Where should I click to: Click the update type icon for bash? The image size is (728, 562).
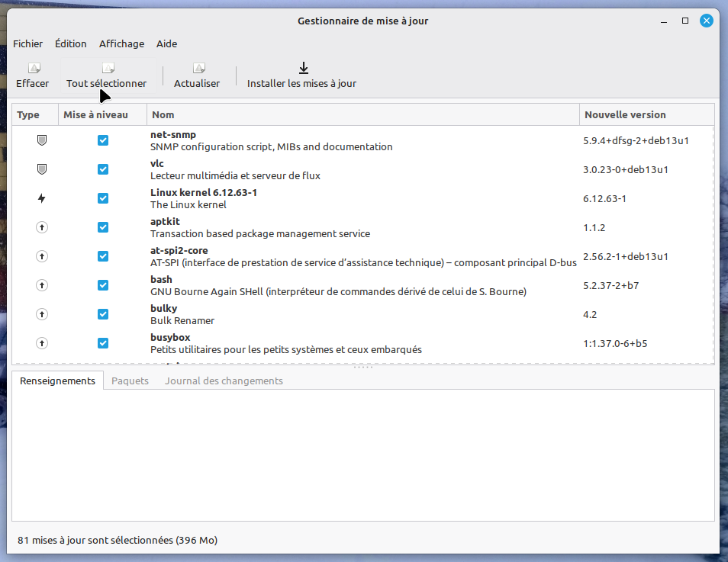tap(42, 285)
